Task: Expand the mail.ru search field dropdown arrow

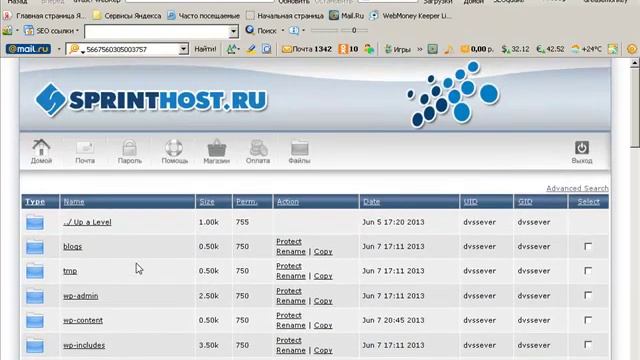Action: [x=183, y=49]
